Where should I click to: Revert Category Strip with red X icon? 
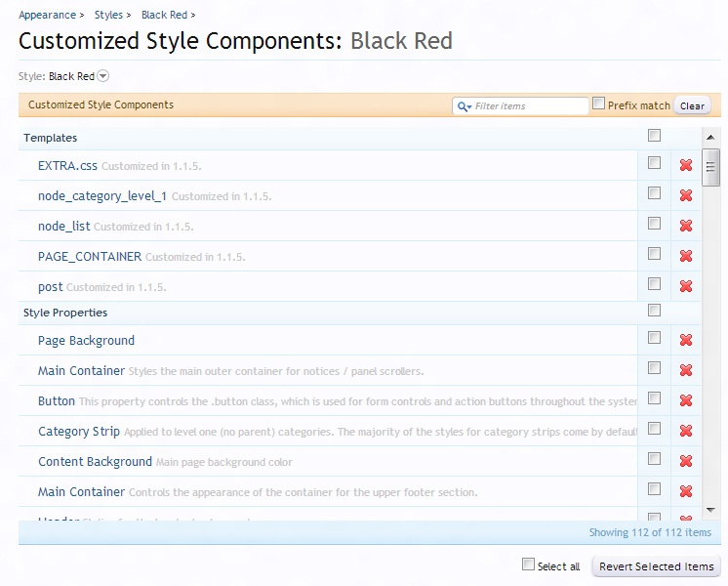[686, 431]
